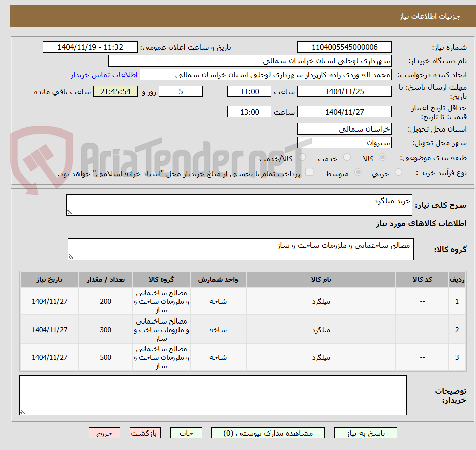Click میلگرد name in row 3
Image resolution: width=476 pixels, height=450 pixels.
pos(321,357)
